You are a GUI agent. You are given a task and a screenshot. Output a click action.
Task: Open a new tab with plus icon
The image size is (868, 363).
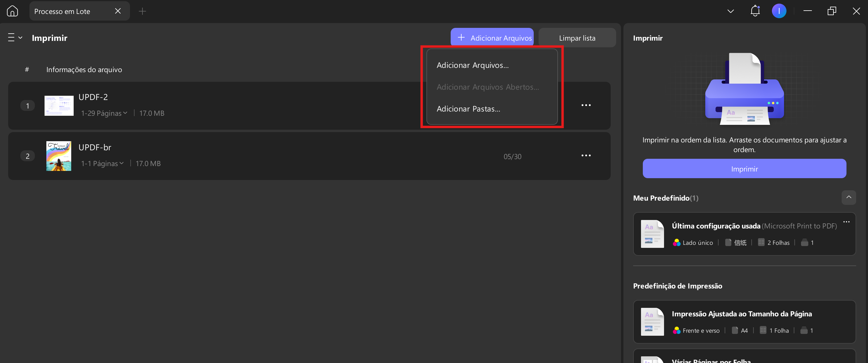pos(142,12)
